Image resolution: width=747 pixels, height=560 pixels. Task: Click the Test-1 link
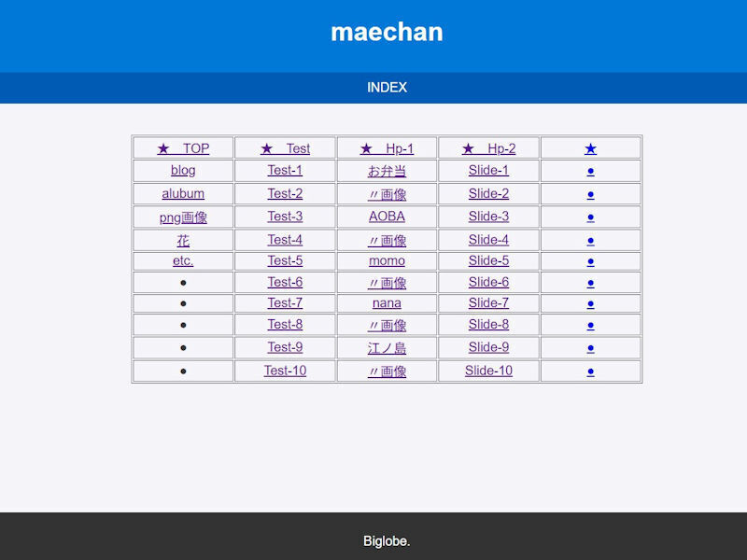click(285, 171)
